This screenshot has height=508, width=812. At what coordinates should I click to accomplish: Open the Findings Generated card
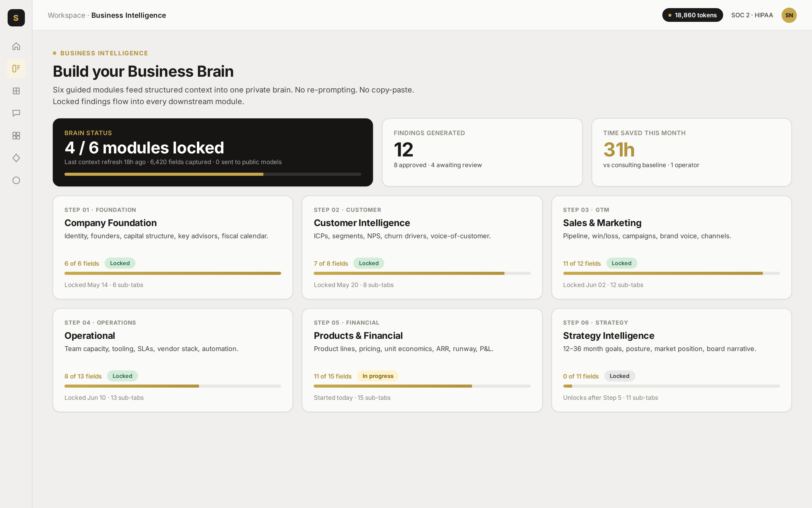pyautogui.click(x=482, y=152)
